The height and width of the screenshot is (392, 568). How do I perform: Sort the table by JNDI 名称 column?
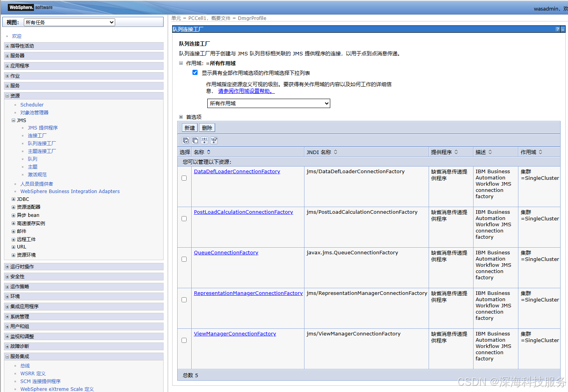[x=335, y=152]
